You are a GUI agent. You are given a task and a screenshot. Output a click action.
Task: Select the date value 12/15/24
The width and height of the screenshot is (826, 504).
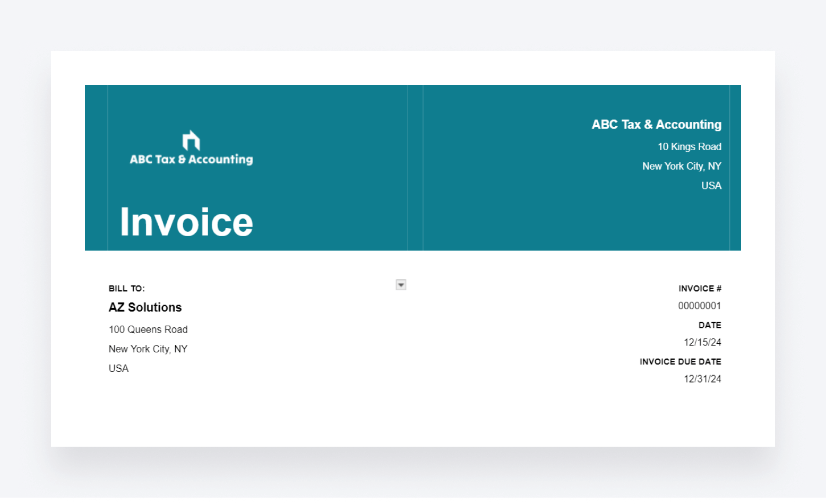pos(702,342)
